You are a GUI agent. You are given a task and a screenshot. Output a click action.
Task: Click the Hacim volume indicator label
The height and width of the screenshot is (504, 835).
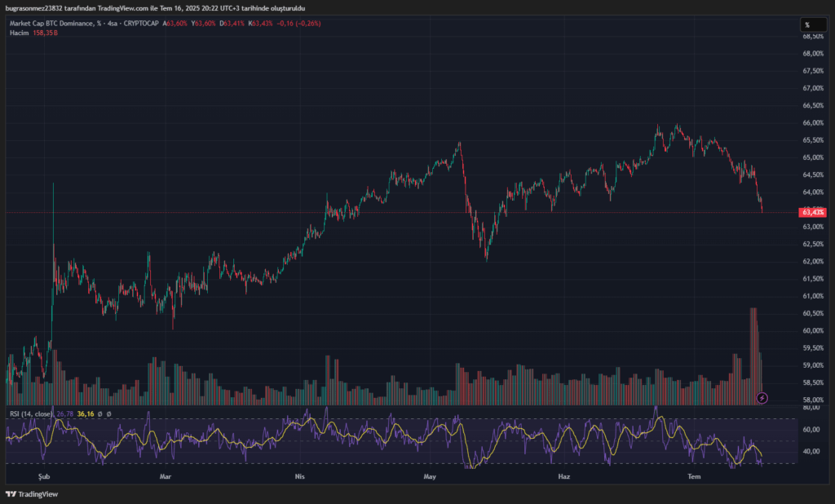click(x=20, y=33)
